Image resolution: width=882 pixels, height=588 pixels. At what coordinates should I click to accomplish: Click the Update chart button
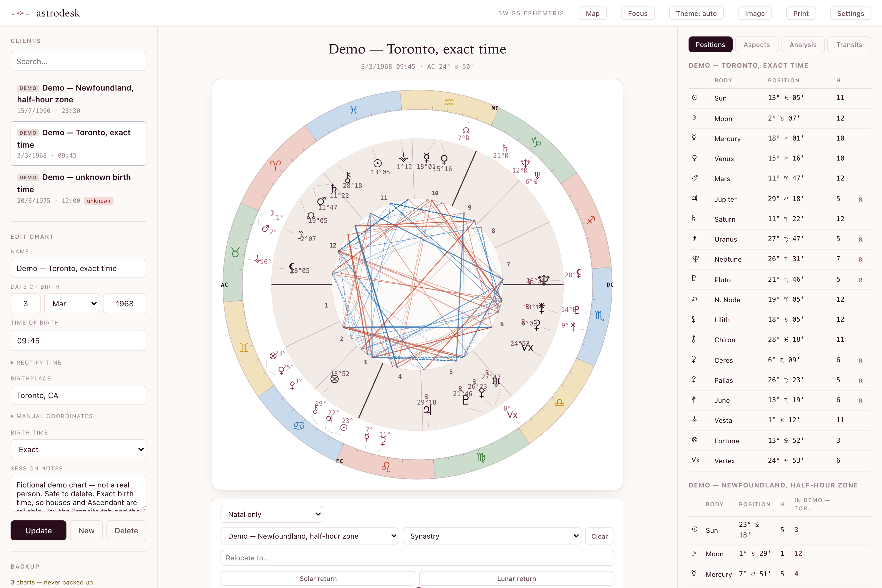38,530
